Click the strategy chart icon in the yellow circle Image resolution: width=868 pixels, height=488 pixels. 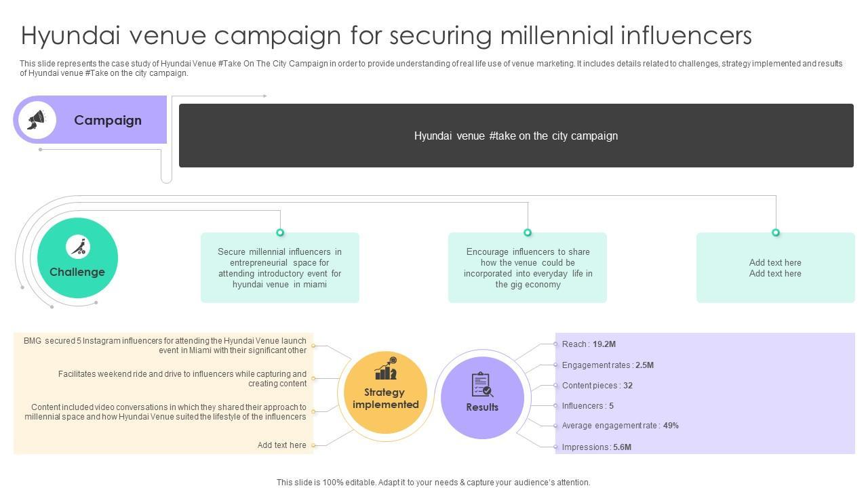386,368
